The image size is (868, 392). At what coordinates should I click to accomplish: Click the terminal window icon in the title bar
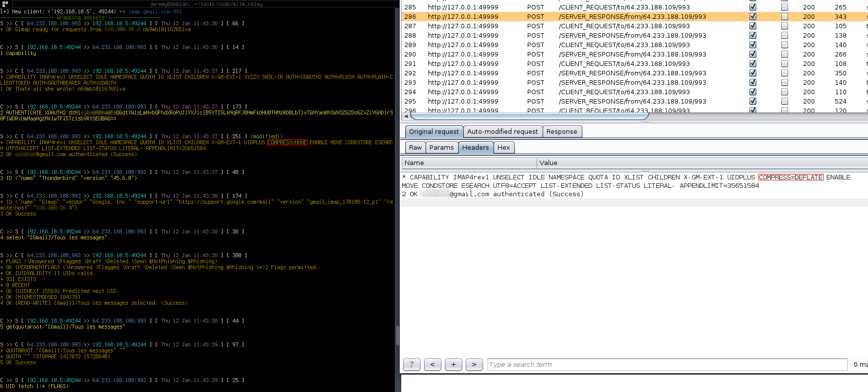[x=5, y=3]
